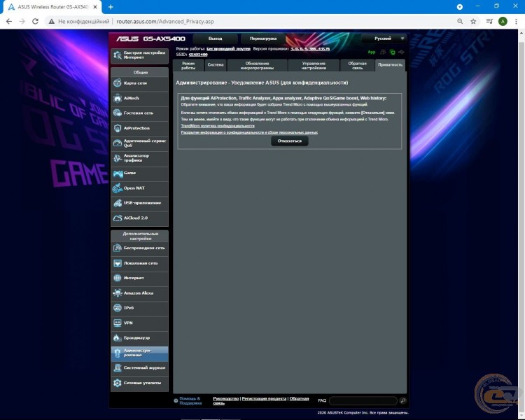Viewport: 525px width, 420px height.
Task: Click the FAQ search magnifier button
Action: [402, 400]
